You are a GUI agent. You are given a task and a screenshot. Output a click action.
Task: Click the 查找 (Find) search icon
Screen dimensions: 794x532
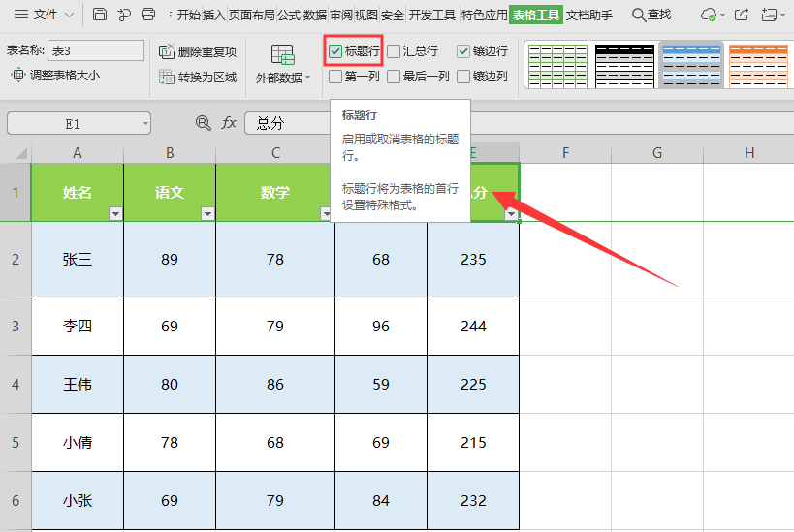[640, 15]
